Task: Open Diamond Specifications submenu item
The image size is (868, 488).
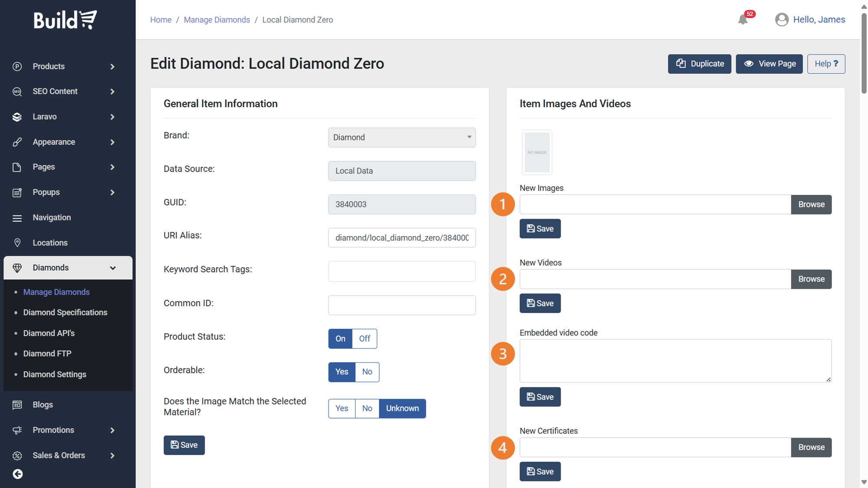Action: pos(65,312)
